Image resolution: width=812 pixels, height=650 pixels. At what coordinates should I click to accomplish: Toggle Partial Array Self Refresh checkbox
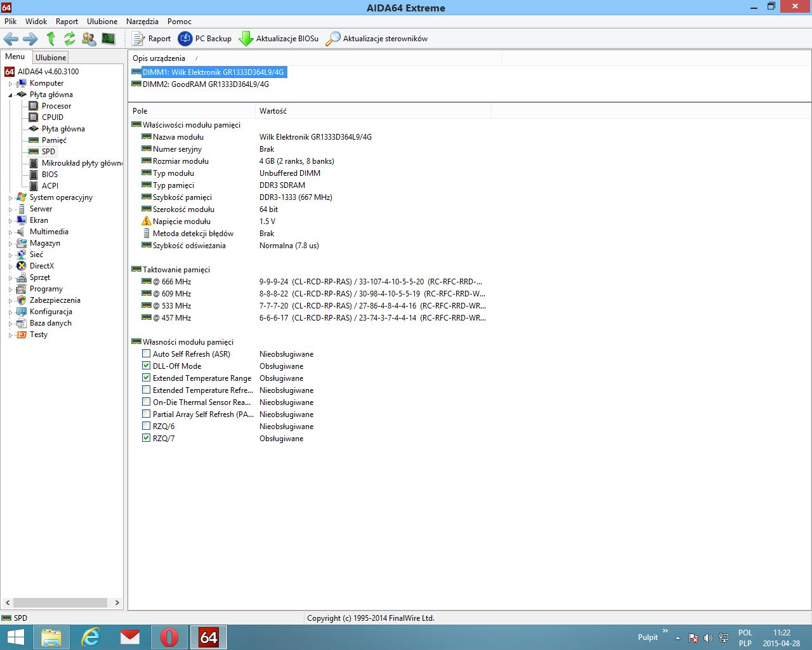click(x=147, y=414)
